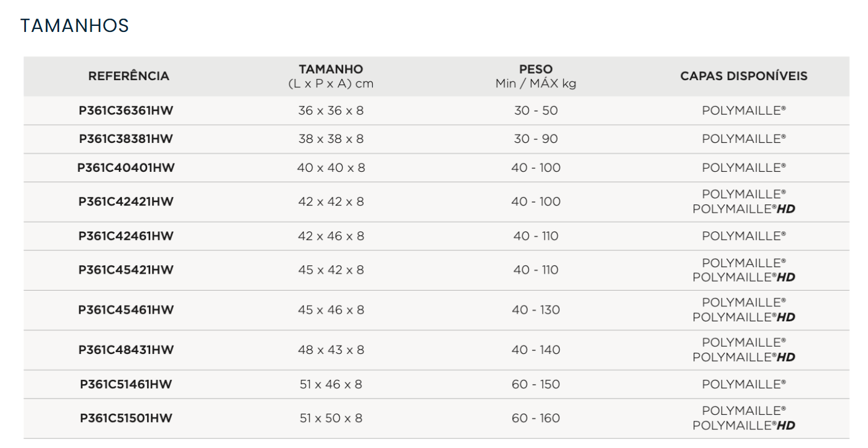Click reference P361C51461HW
The width and height of the screenshot is (868, 448).
tap(126, 384)
